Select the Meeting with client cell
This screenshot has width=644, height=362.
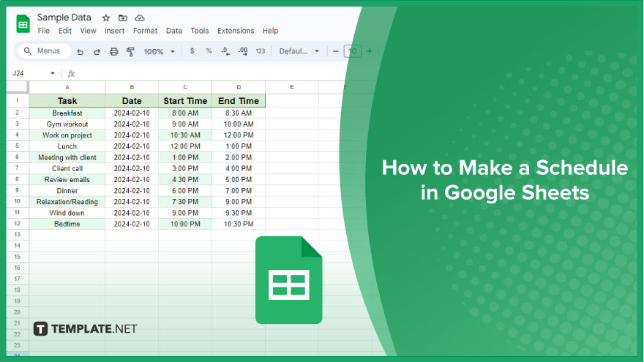coord(67,157)
